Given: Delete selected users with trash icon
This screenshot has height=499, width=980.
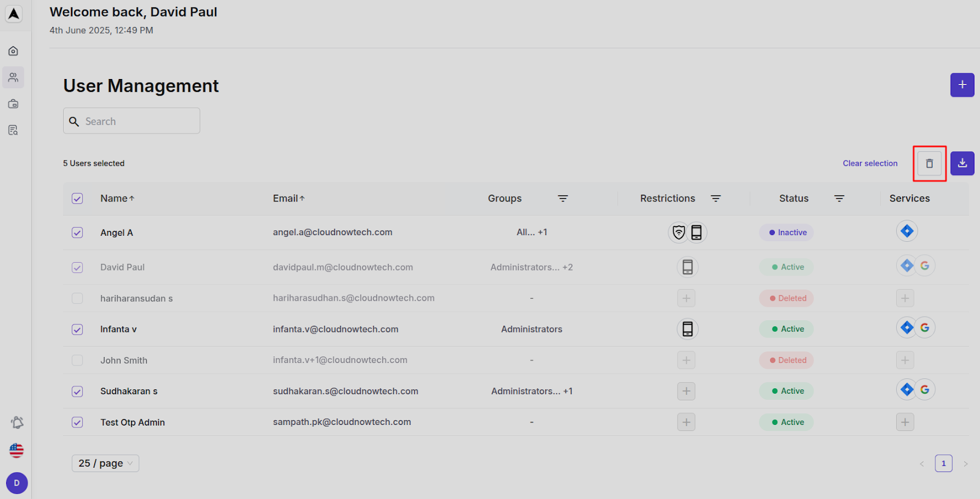Looking at the screenshot, I should click(x=929, y=163).
